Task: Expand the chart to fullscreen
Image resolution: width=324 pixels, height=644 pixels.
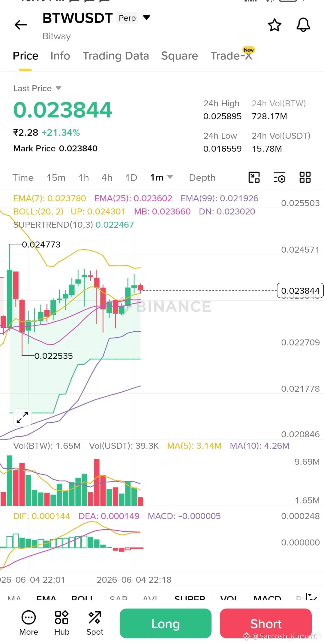Action: pyautogui.click(x=22, y=418)
